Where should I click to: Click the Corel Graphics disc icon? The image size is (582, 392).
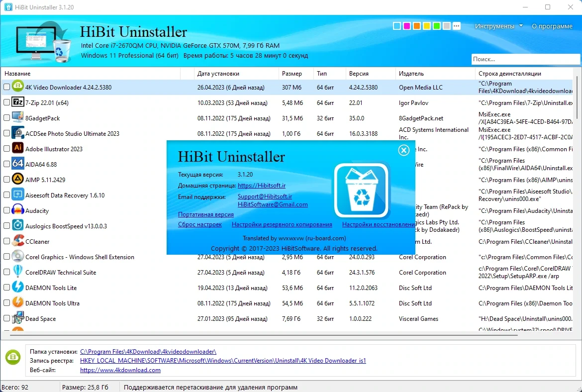point(17,256)
